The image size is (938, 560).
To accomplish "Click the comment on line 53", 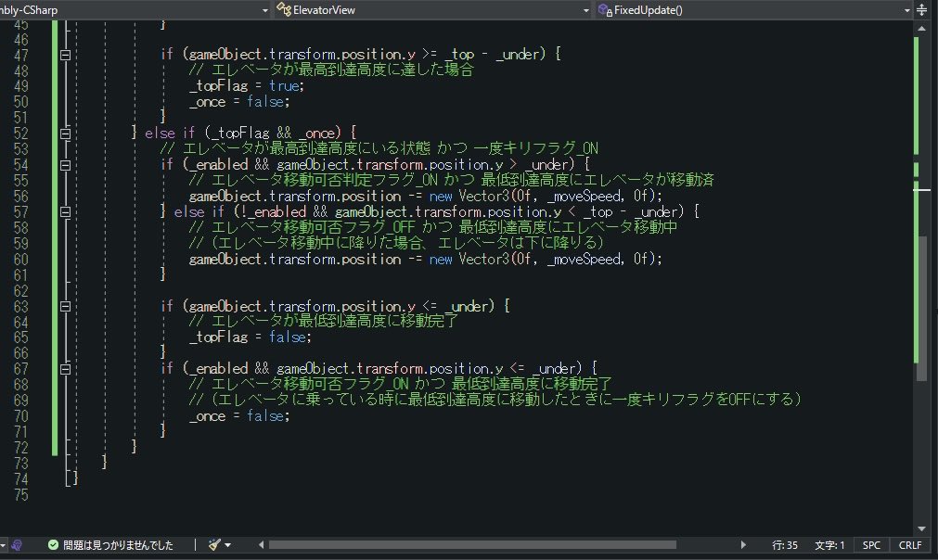I will click(x=379, y=148).
